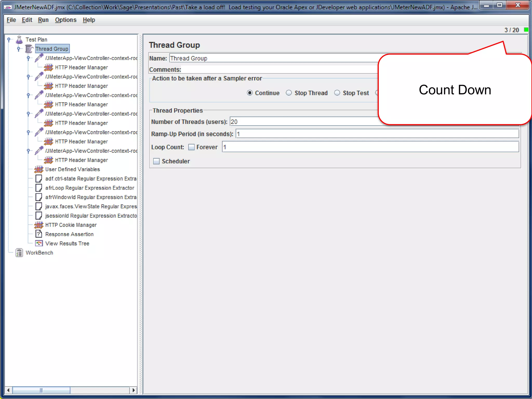Click the WorkBench clipboard icon
532x399 pixels.
19,253
